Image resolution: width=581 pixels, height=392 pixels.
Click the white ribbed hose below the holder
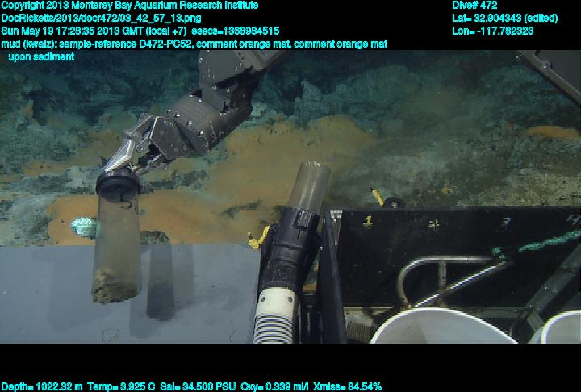pos(276,316)
